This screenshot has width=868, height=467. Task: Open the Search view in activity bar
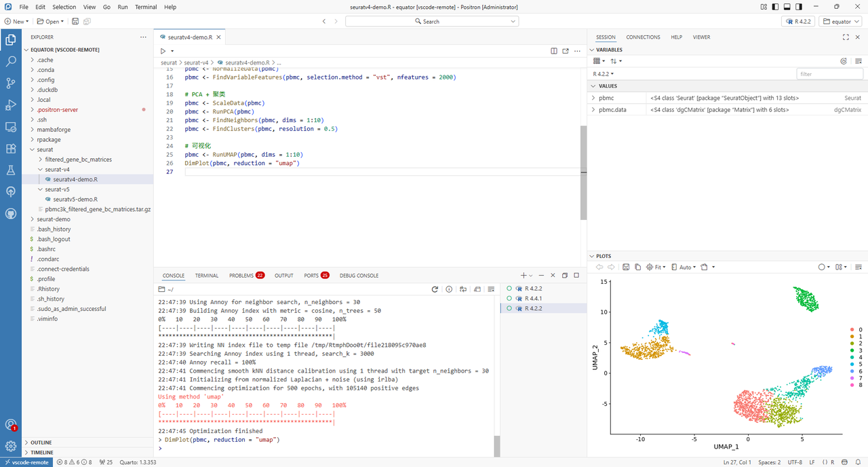(11, 62)
